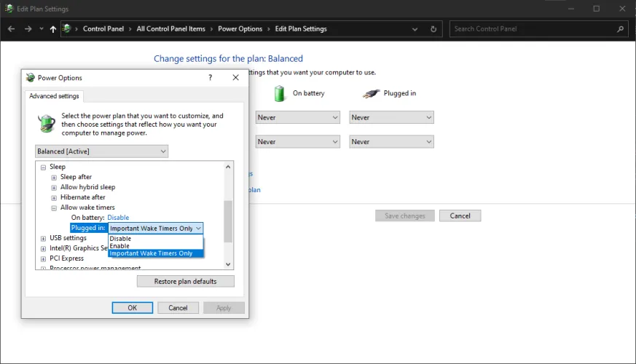The width and height of the screenshot is (636, 364).
Task: Choose Disable from the dropdown list
Action: (120, 239)
